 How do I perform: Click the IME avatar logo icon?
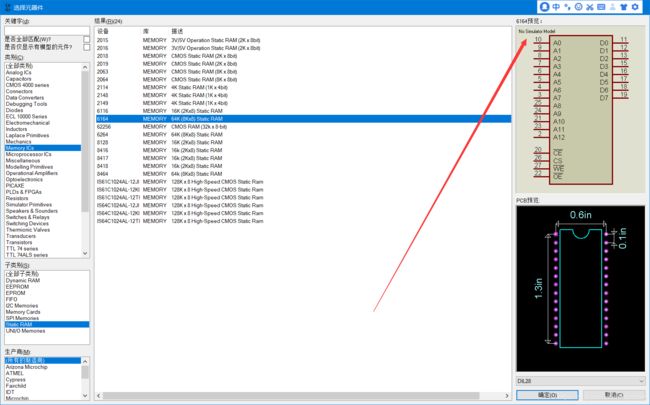[545, 7]
